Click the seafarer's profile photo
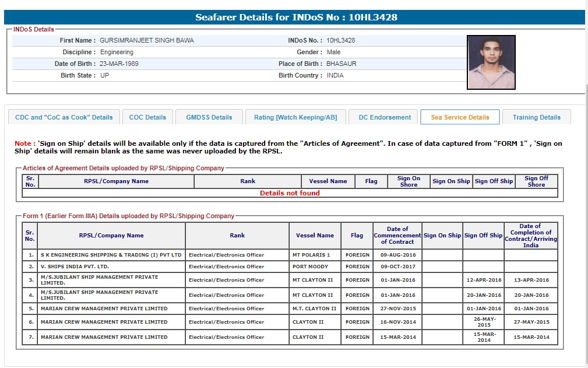This screenshot has height=368, width=588. 491,62
